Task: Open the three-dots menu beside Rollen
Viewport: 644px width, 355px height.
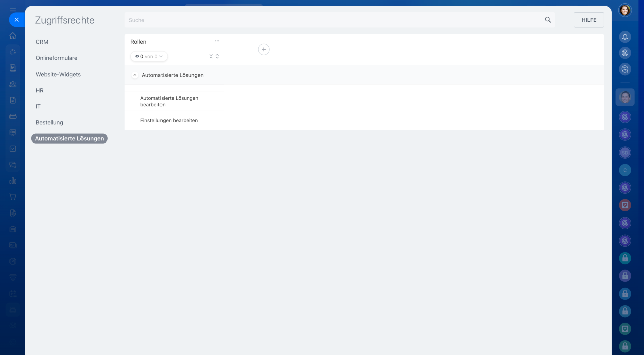Action: 217,41
